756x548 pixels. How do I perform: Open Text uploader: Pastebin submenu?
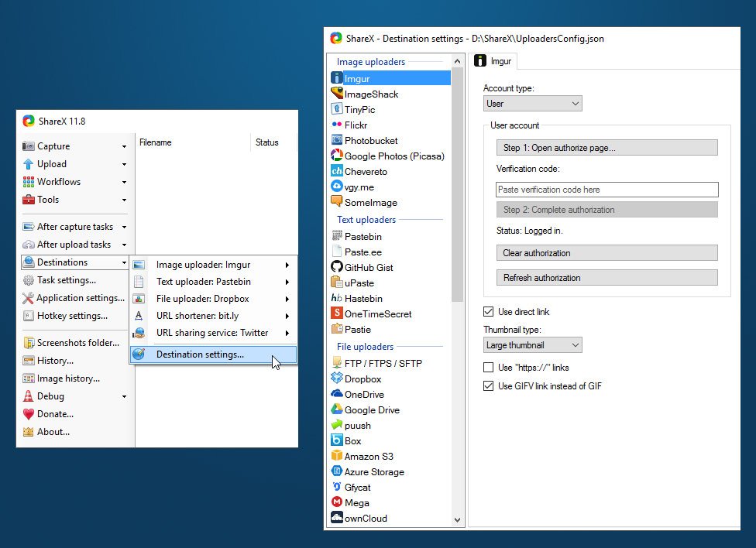coord(213,282)
